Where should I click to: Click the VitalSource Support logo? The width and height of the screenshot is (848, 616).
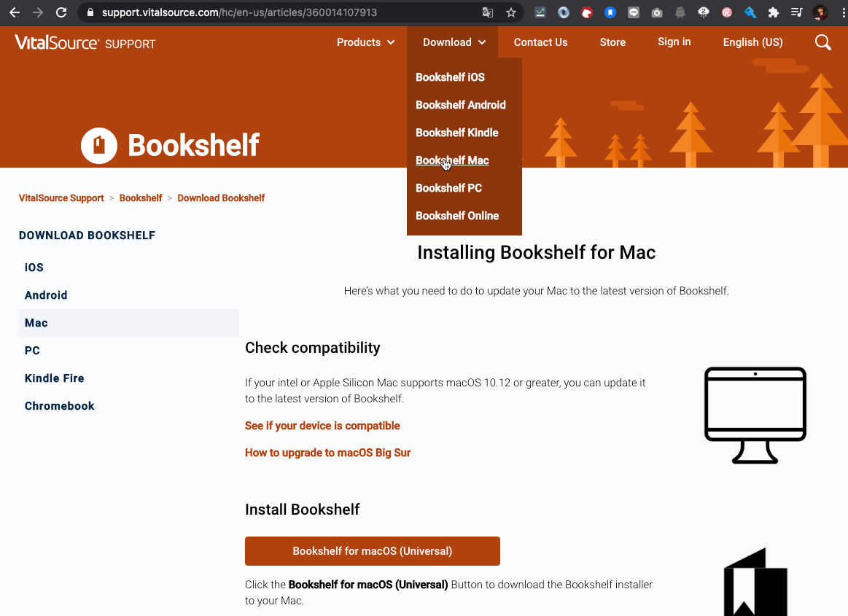click(x=85, y=42)
